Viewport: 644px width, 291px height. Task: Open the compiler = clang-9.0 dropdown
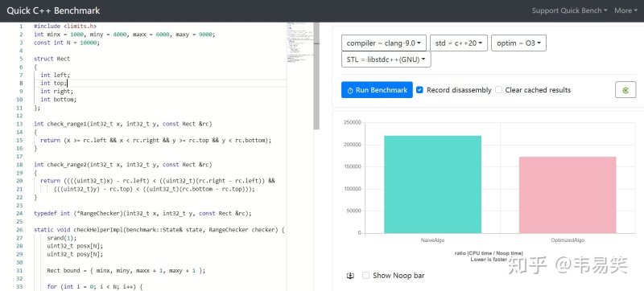384,43
